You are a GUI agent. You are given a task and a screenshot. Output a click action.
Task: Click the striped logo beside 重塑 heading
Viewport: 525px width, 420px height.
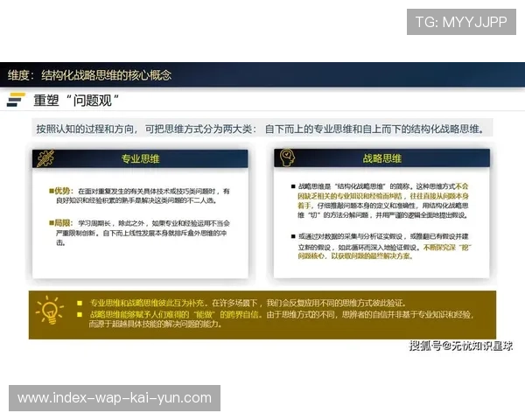16,100
